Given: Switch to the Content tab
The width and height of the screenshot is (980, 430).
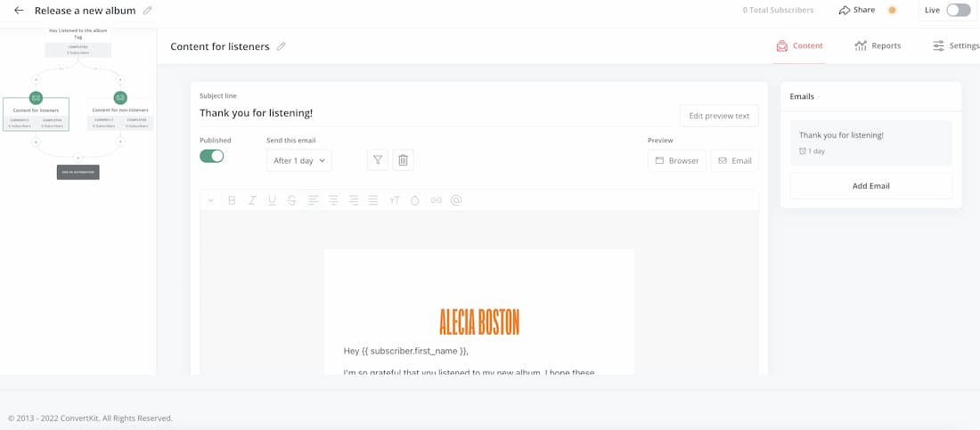Looking at the screenshot, I should click(799, 45).
